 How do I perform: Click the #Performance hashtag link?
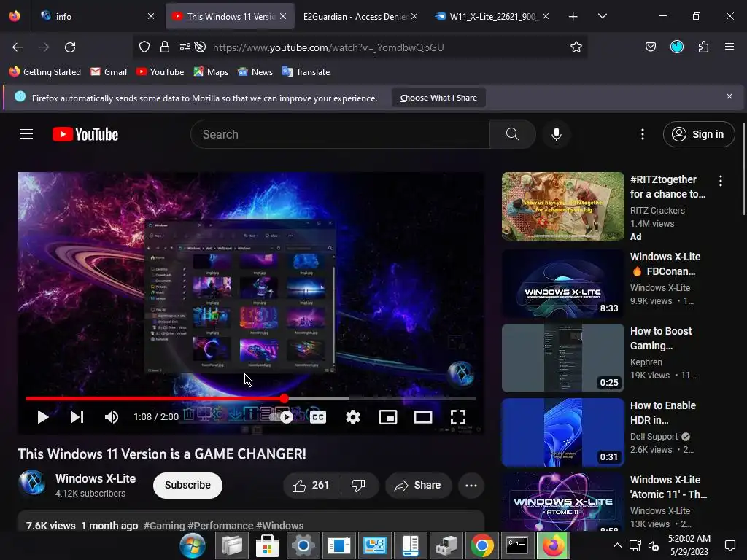coord(220,526)
